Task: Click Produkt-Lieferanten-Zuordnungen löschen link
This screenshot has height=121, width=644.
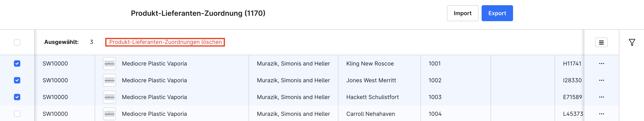Action: coord(165,42)
